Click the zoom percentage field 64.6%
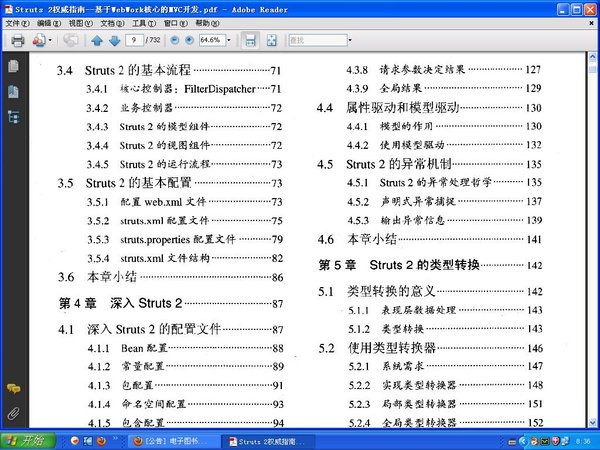The height and width of the screenshot is (450, 600). (212, 40)
